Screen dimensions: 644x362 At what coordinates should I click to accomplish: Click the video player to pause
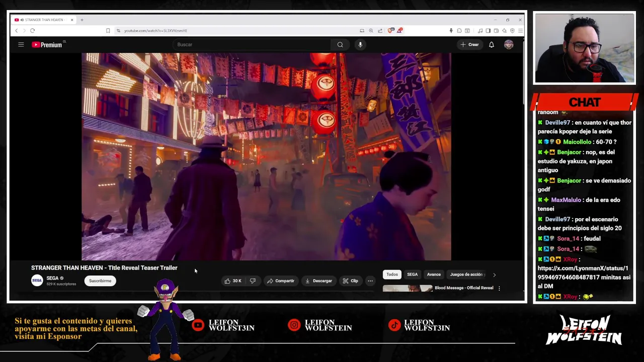[266, 156]
